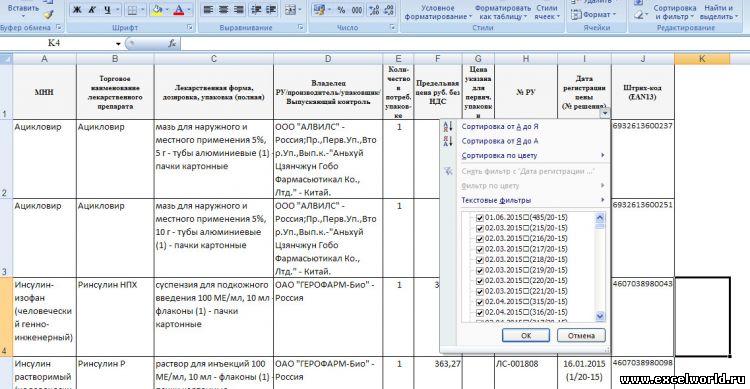The width and height of the screenshot is (750, 389).
Task: Click the Отмена button
Action: tap(581, 335)
